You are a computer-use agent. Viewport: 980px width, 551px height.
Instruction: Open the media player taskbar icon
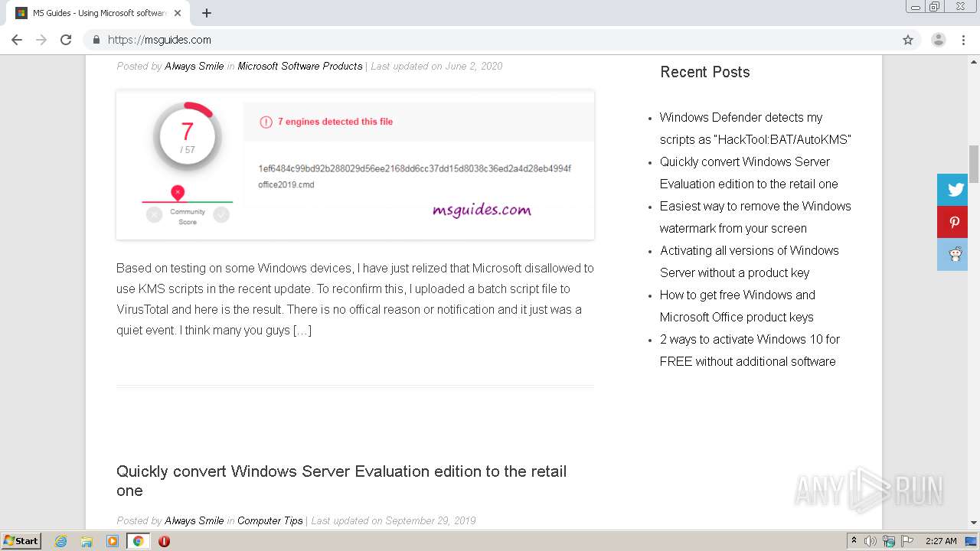pos(113,541)
